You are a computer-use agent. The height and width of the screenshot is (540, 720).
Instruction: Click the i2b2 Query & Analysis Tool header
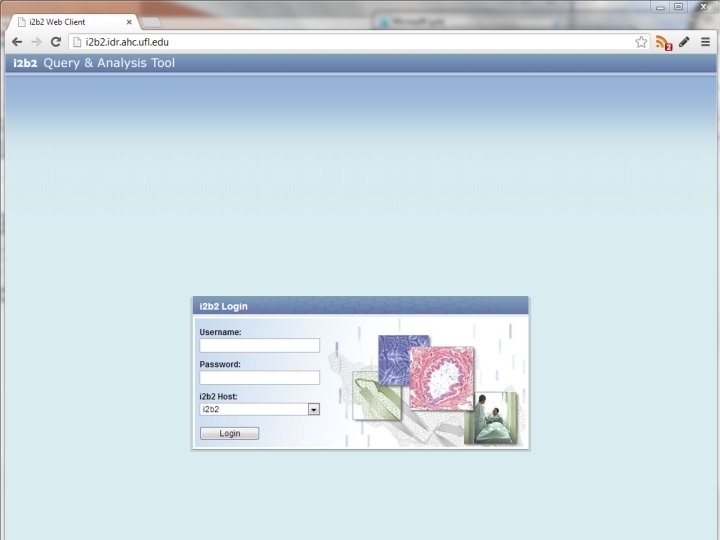point(94,63)
